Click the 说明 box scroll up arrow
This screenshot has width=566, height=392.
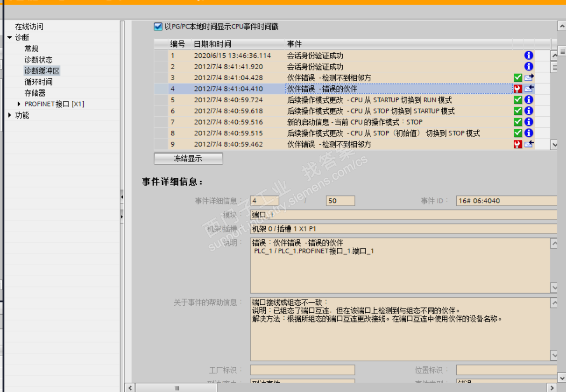pos(554,243)
